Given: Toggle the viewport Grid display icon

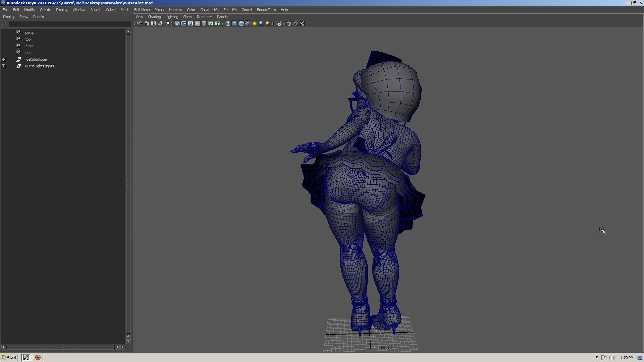Looking at the screenshot, I should coord(177,23).
